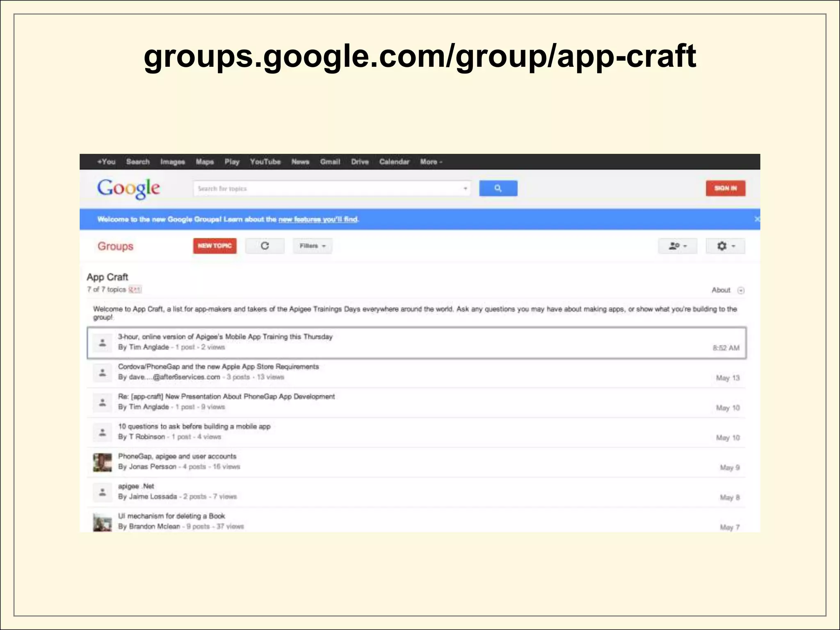Image resolution: width=840 pixels, height=630 pixels.
Task: Open Images in the top navigation bar
Action: [x=173, y=162]
